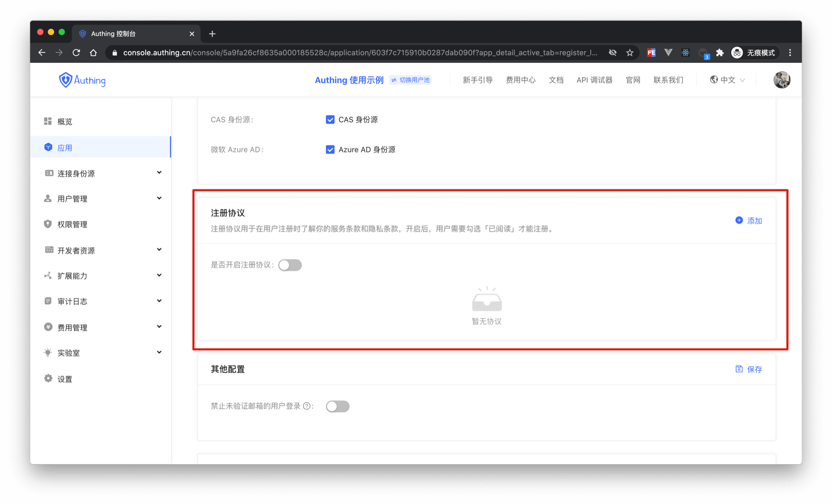
Task: Click the user avatar in header
Action: [x=781, y=80]
